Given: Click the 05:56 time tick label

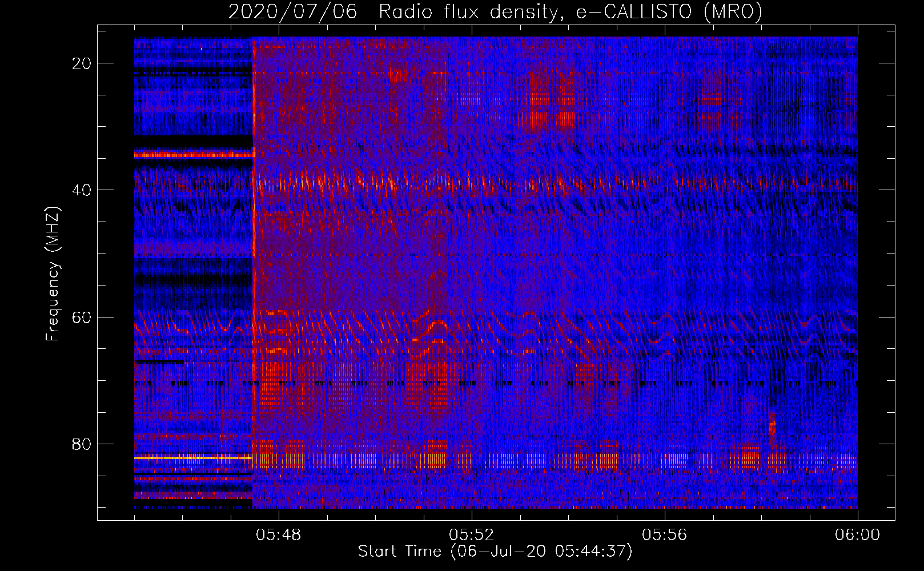Looking at the screenshot, I should coord(665,535).
